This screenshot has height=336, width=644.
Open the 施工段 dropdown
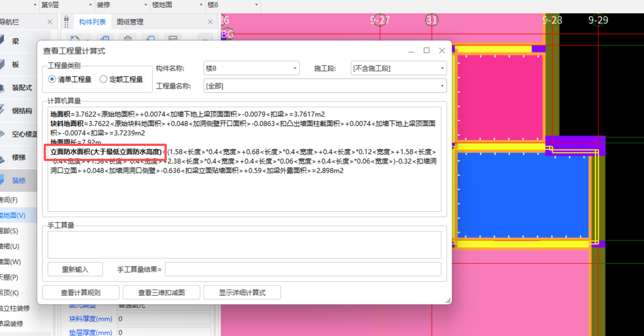[399, 68]
